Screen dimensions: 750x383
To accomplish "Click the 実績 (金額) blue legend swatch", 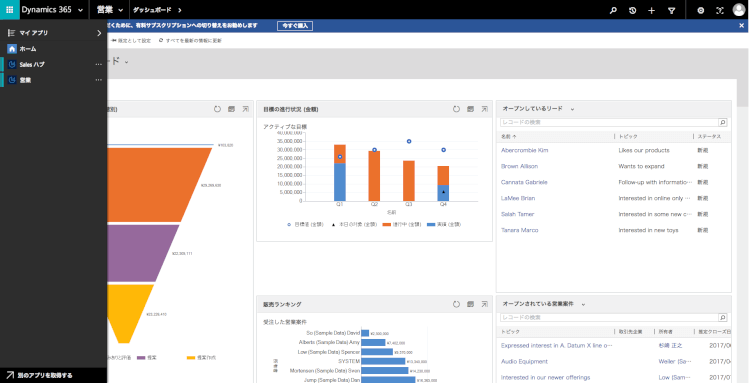I will pyautogui.click(x=431, y=224).
